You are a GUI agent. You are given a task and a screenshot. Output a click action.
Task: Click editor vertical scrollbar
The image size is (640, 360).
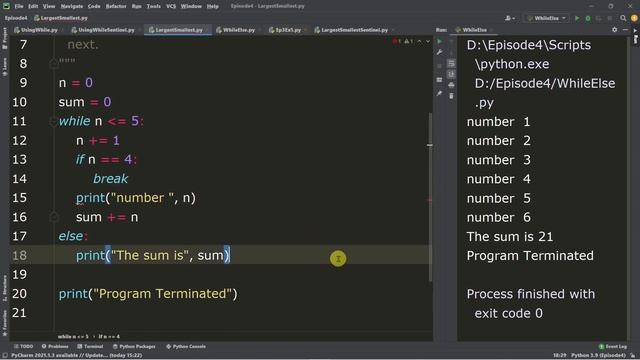430,197
